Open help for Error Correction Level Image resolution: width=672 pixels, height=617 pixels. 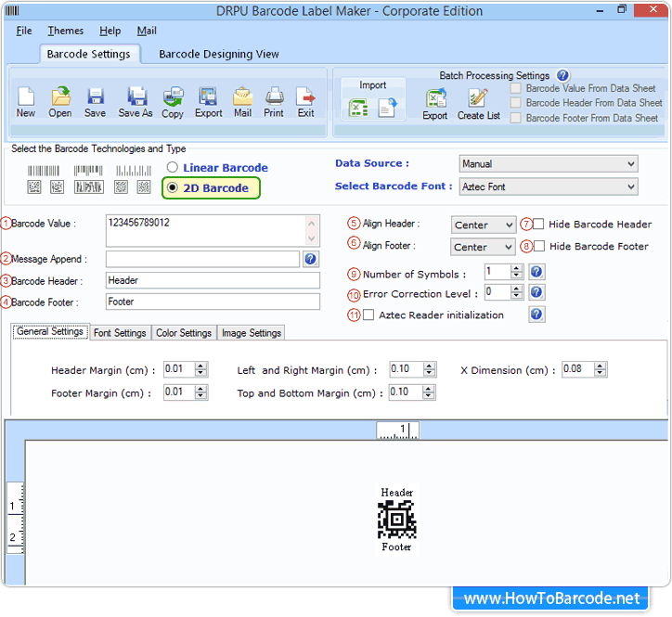point(536,292)
